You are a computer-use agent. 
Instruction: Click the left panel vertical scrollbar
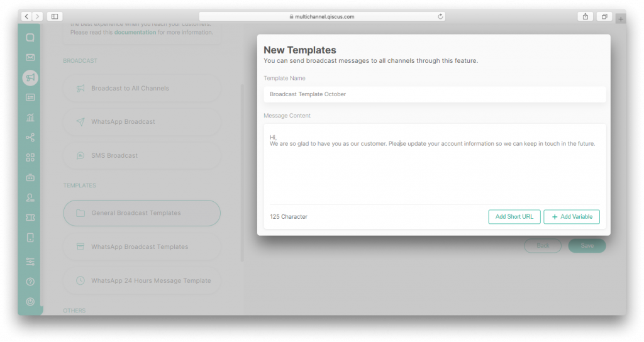pyautogui.click(x=242, y=172)
